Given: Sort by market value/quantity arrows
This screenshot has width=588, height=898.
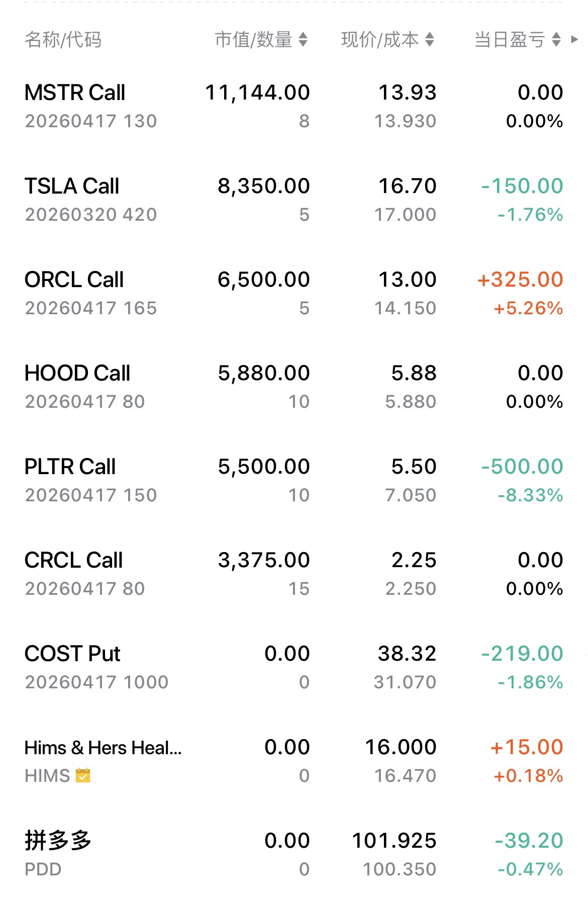Looking at the screenshot, I should (x=303, y=39).
